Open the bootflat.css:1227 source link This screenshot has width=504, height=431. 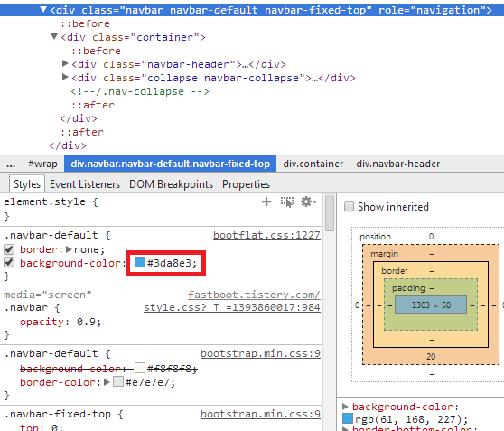(266, 235)
